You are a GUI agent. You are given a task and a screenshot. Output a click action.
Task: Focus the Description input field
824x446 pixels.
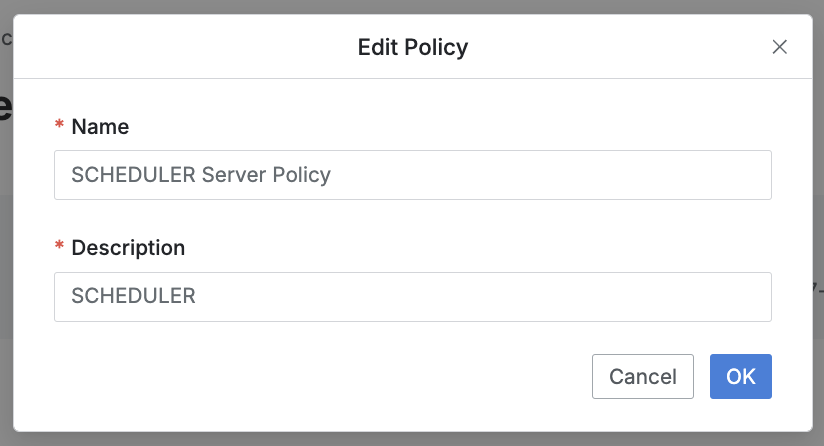tap(412, 297)
